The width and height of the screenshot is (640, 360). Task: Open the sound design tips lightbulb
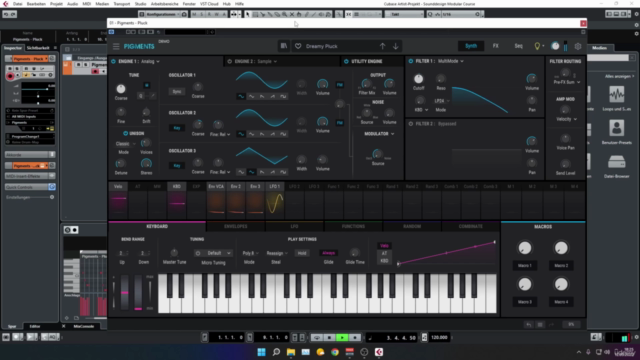coord(537,46)
